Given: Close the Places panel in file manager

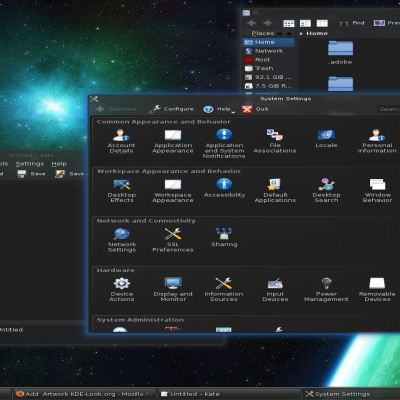Looking at the screenshot, I should coord(289,33).
